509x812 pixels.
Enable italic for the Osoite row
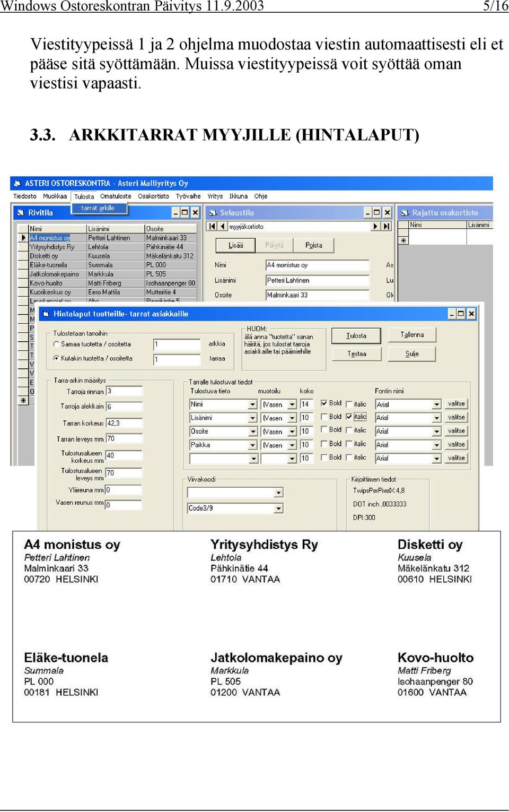tap(349, 430)
